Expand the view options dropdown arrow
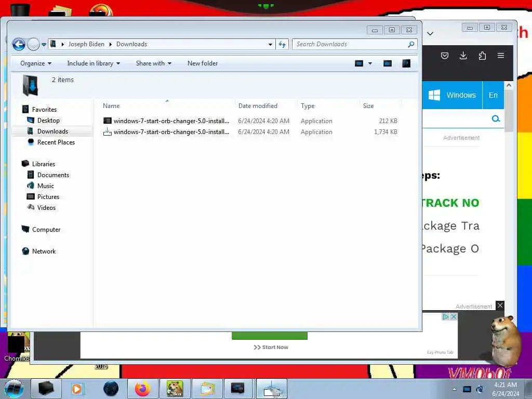 370,63
